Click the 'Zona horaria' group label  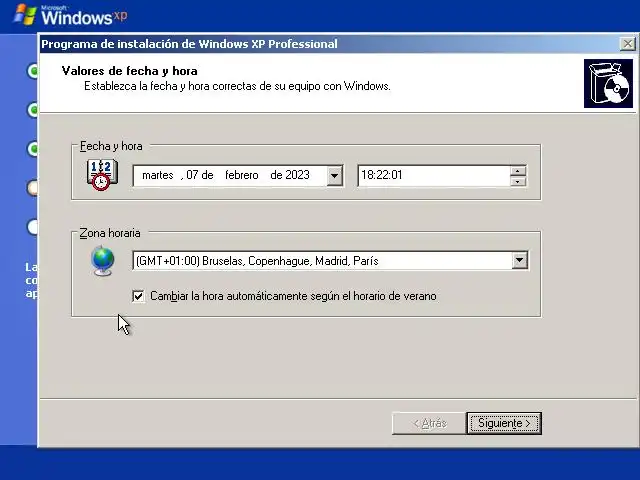[110, 233]
